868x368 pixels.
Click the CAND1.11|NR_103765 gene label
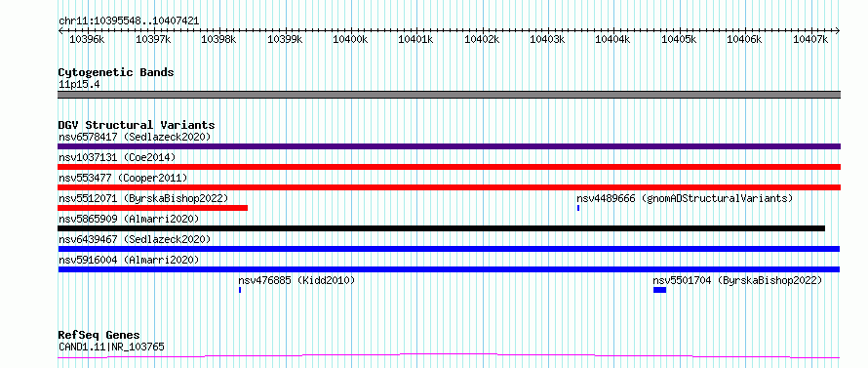(x=111, y=348)
